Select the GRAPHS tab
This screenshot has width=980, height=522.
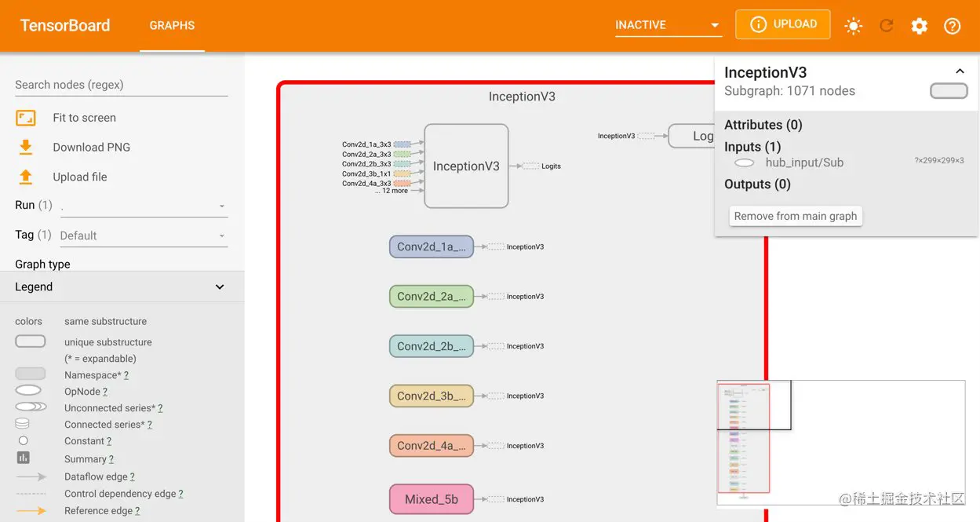tap(172, 26)
